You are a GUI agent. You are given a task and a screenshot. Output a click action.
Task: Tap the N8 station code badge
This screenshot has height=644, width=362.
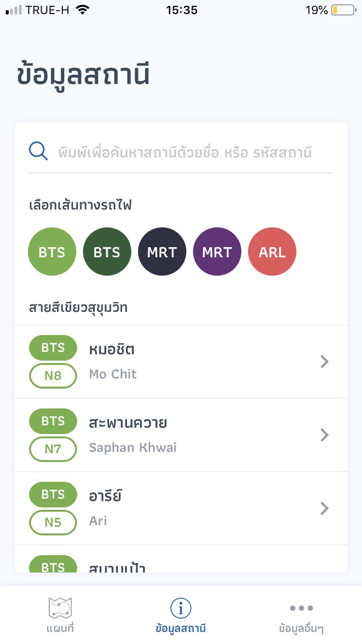53,376
